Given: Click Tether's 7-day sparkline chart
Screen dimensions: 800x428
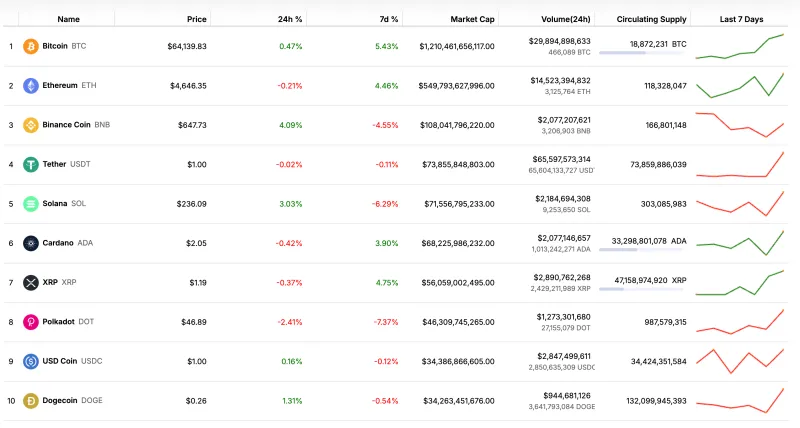Looking at the screenshot, I should click(740, 164).
